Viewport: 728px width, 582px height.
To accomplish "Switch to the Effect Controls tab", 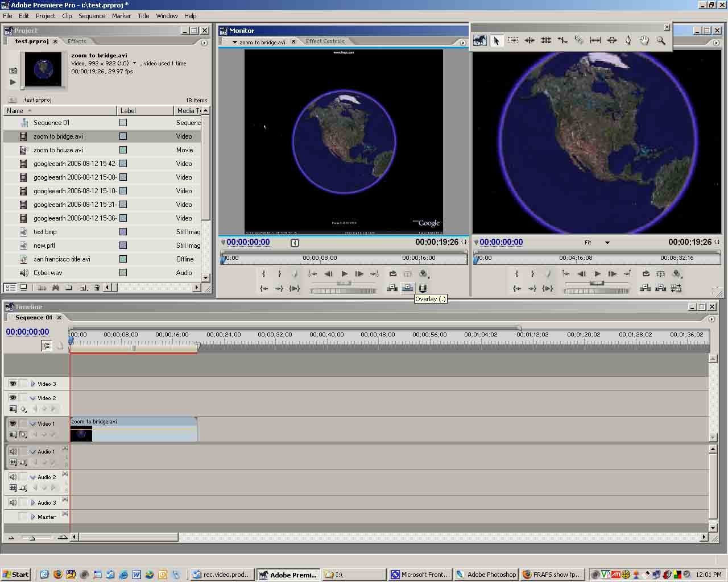I will click(325, 41).
